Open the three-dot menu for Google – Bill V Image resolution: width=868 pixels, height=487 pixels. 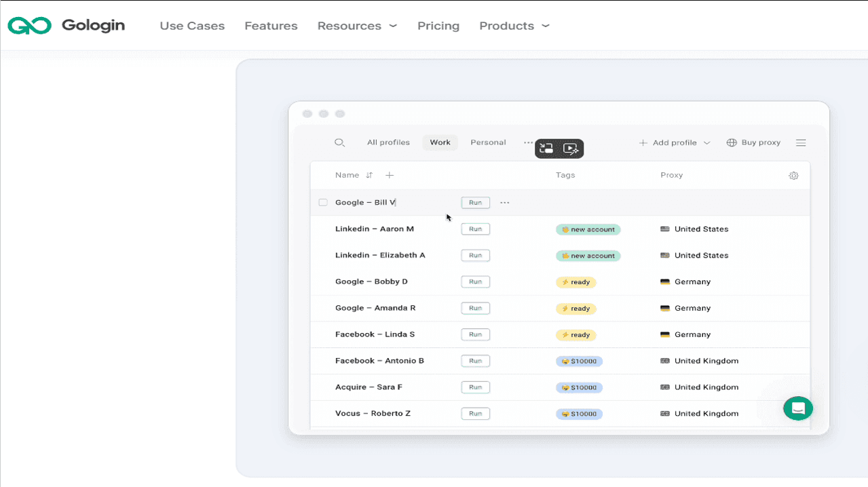(504, 203)
